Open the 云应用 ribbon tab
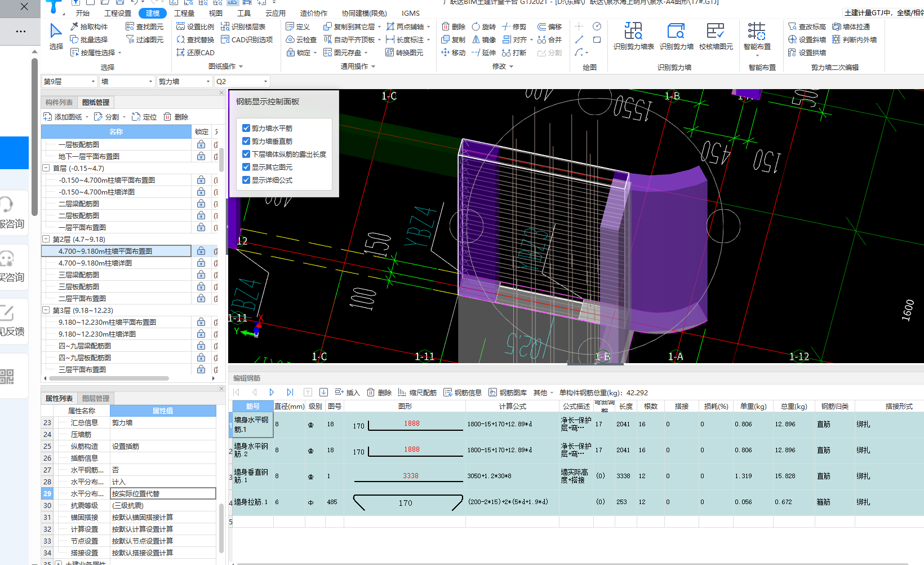The width and height of the screenshot is (924, 565). click(x=276, y=13)
